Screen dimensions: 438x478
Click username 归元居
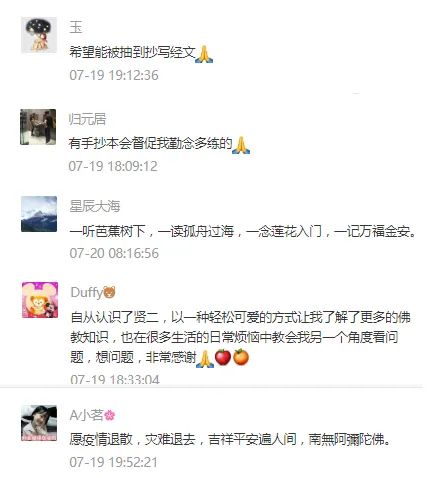87,119
